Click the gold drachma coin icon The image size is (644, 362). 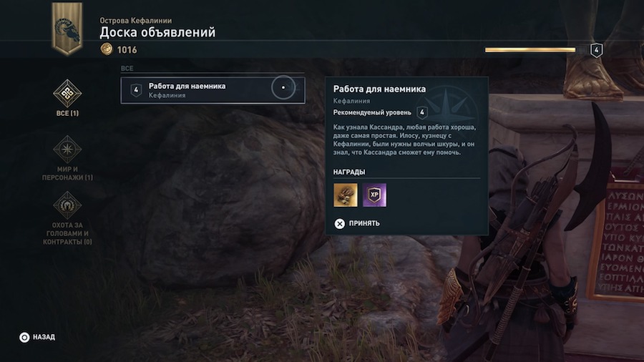(x=107, y=49)
